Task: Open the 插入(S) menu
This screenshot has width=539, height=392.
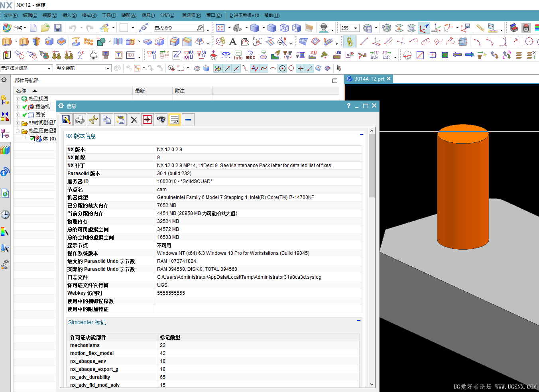Action: point(69,15)
